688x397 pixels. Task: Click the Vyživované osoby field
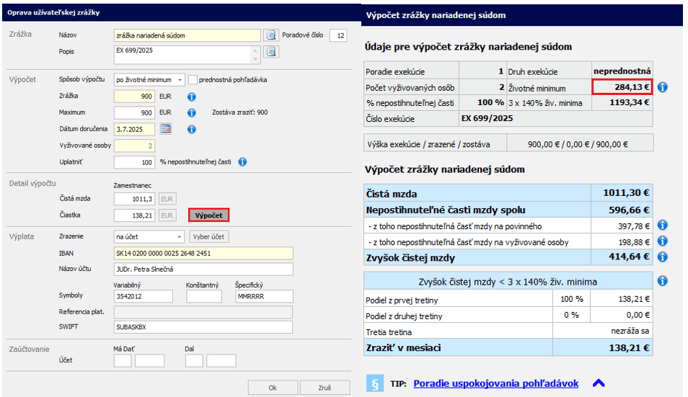click(134, 146)
